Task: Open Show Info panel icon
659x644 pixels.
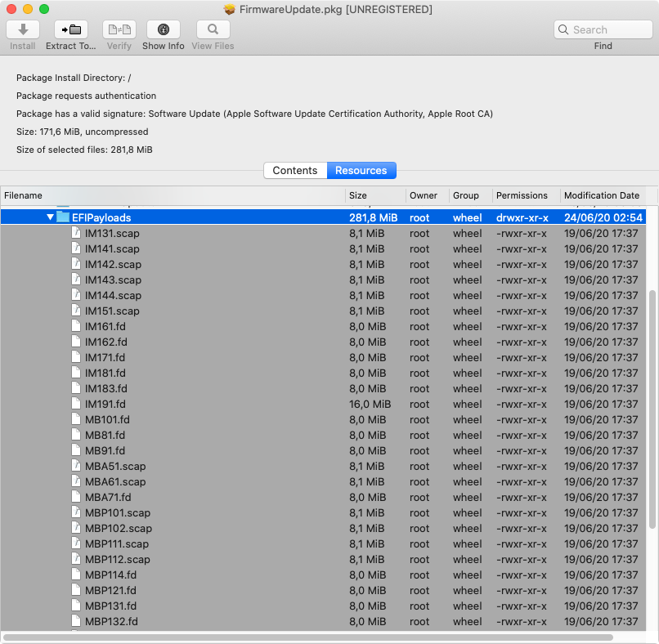Action: click(x=163, y=29)
